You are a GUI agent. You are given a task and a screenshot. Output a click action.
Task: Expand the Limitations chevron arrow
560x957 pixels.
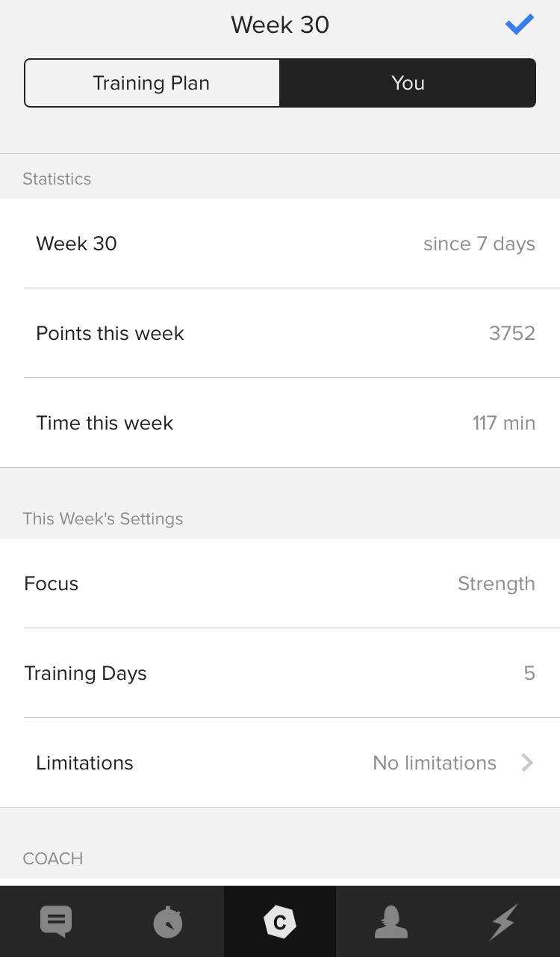527,763
